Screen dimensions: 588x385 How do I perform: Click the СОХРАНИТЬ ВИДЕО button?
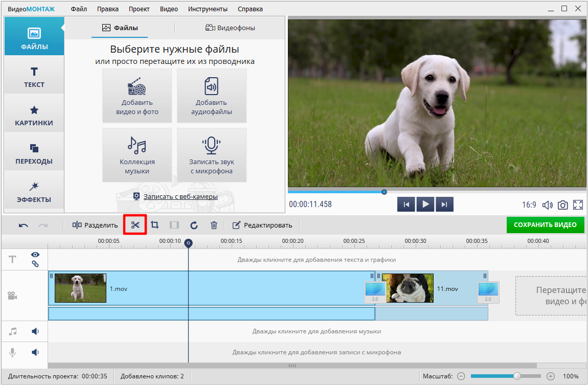click(545, 225)
